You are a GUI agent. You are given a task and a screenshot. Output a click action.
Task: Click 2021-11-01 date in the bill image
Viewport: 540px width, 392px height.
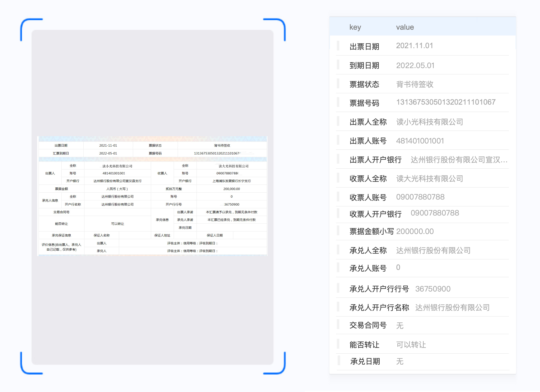(108, 146)
